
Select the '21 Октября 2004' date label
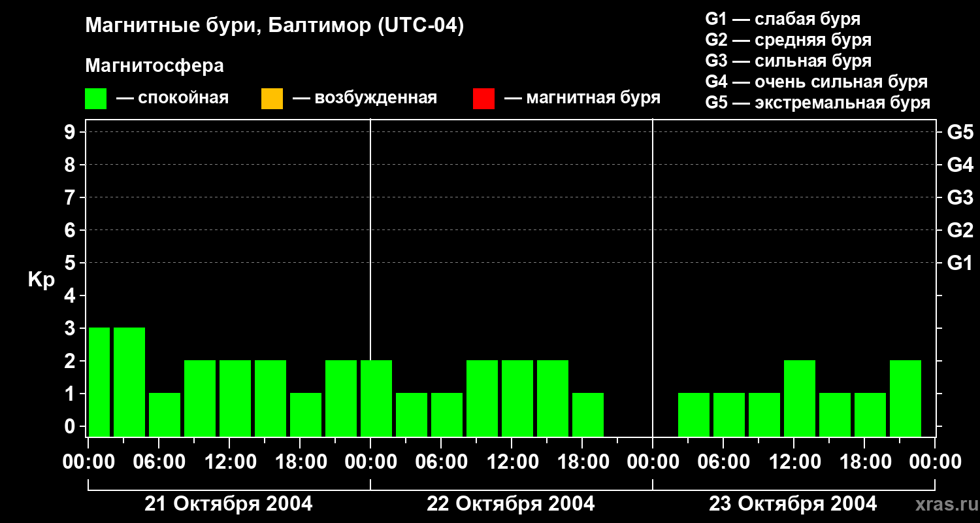[229, 504]
